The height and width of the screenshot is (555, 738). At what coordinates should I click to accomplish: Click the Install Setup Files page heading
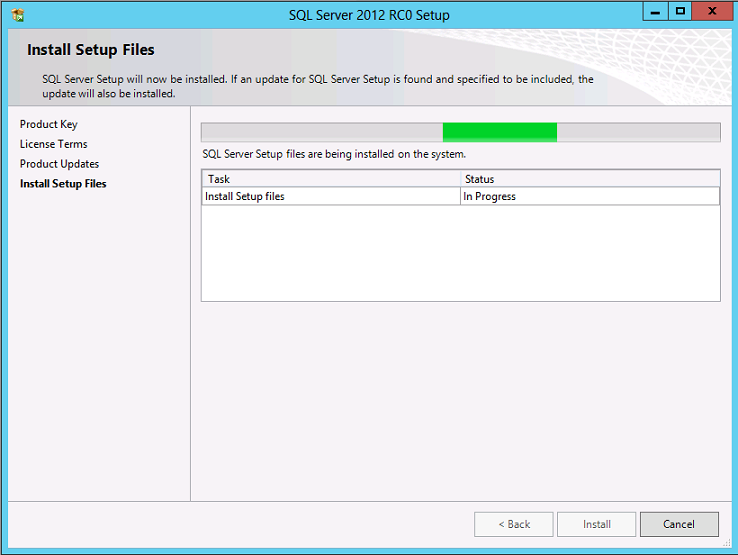point(91,49)
